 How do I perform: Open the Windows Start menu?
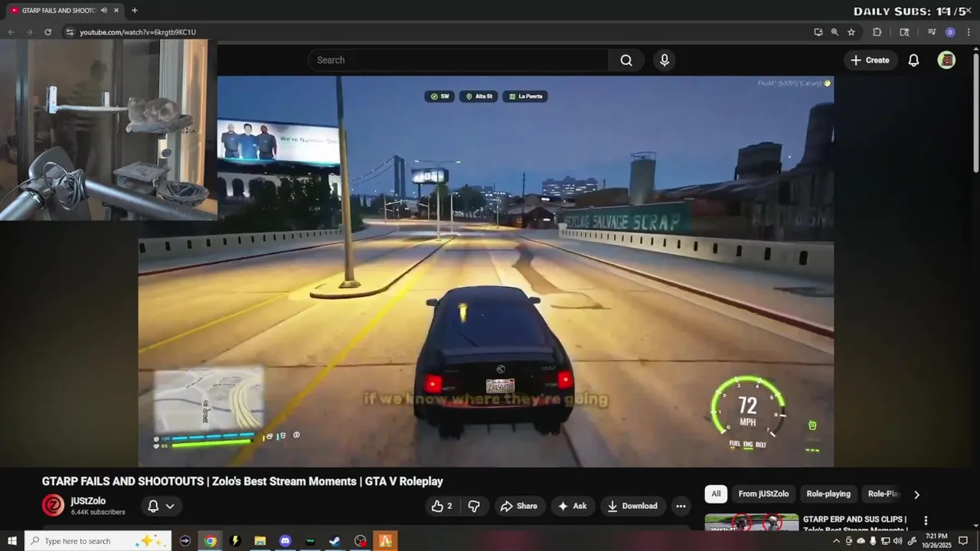(x=11, y=541)
